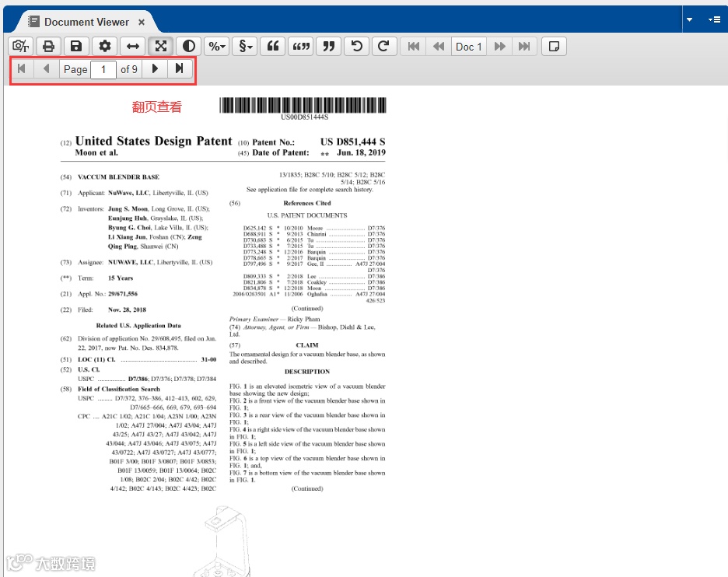Image resolution: width=728 pixels, height=577 pixels.
Task: Go to the previous page
Action: [x=46, y=69]
